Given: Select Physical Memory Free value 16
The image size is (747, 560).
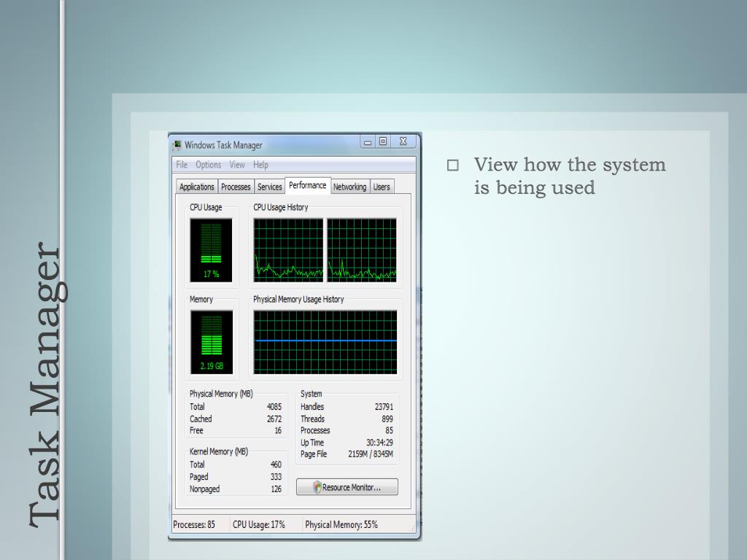Looking at the screenshot, I should [x=278, y=430].
